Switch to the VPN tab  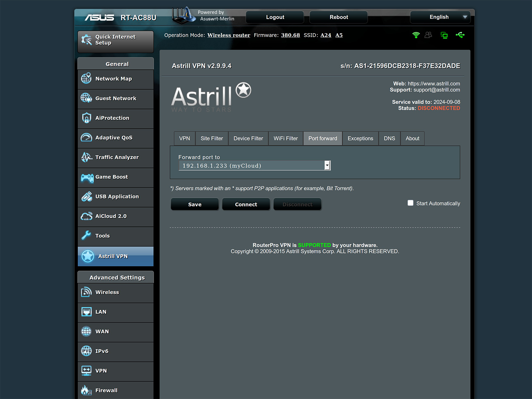click(185, 138)
